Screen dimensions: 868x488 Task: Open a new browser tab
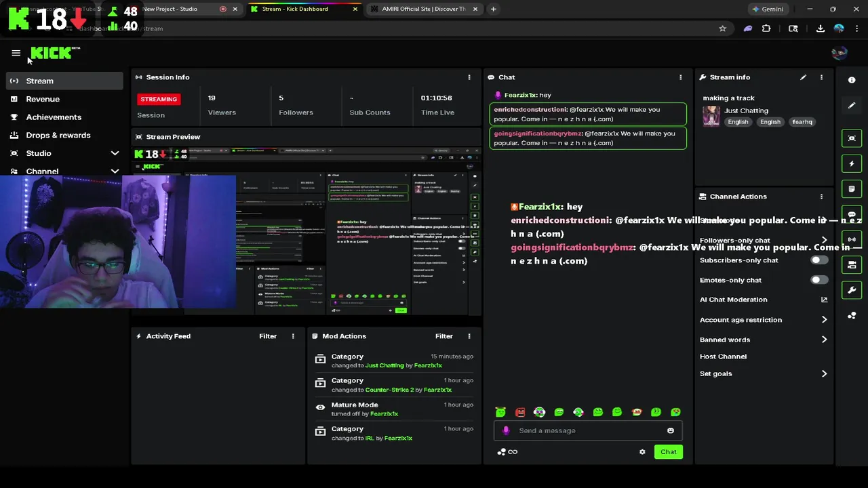[493, 9]
